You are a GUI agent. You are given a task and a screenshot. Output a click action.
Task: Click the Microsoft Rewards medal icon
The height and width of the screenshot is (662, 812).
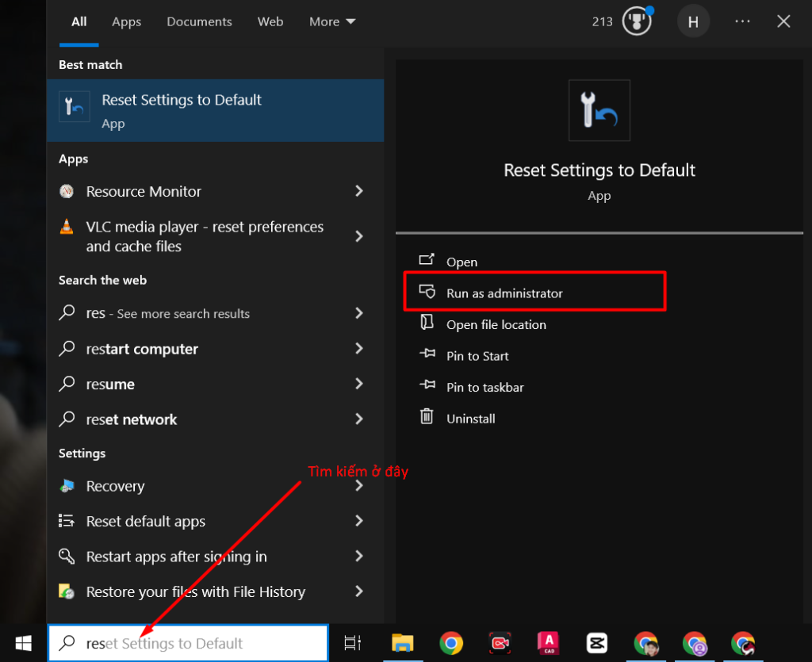tap(637, 21)
